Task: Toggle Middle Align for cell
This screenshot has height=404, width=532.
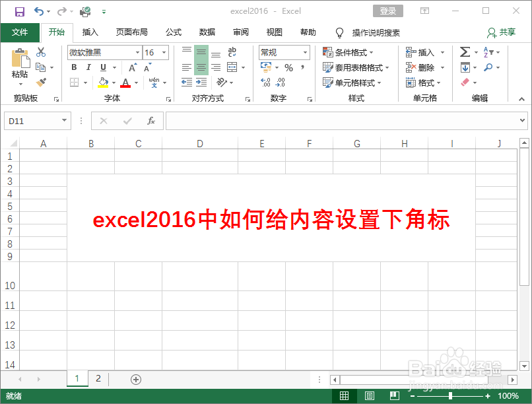Action: (201, 52)
